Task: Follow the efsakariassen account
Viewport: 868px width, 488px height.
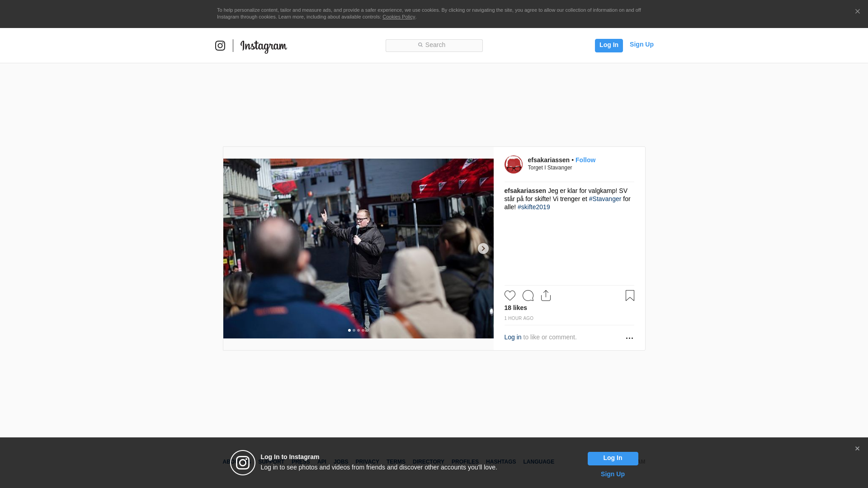Action: coord(585,160)
